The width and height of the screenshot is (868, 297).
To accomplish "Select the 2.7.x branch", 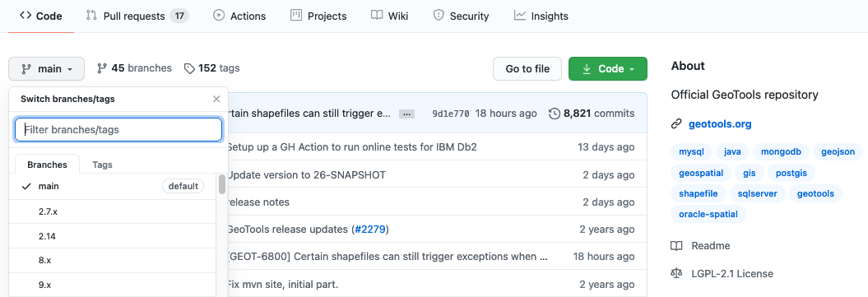I will 113,211.
